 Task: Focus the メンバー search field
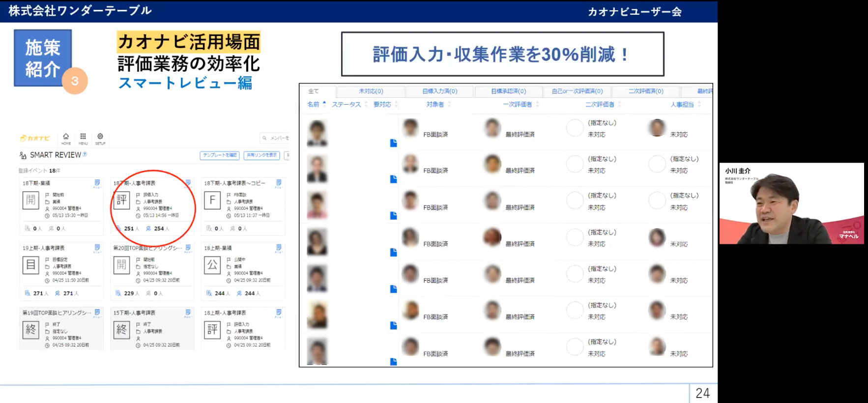(275, 138)
